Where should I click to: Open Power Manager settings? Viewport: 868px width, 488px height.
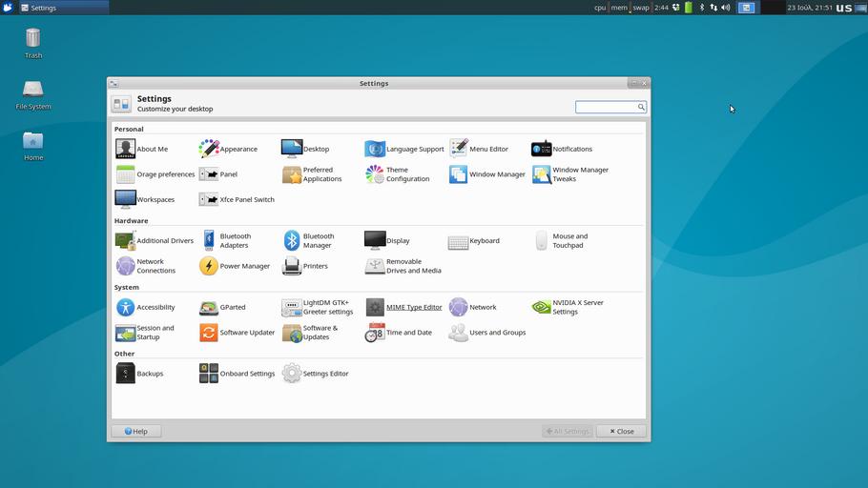tap(235, 267)
